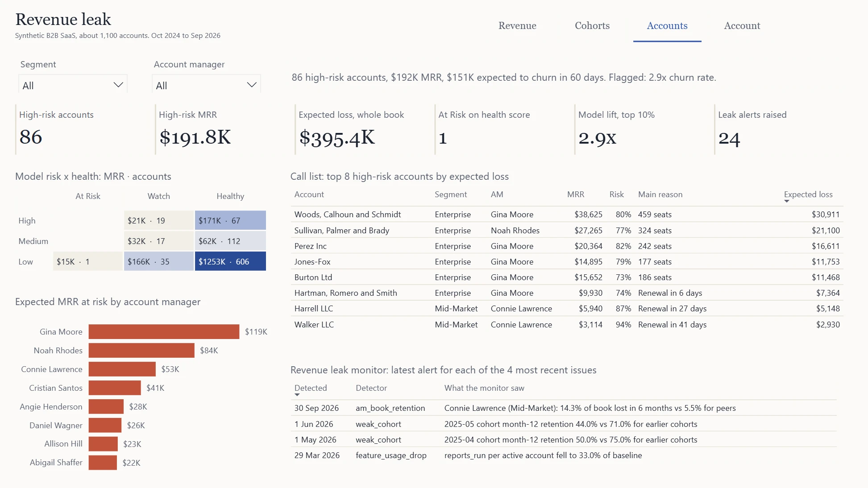Click Gina Moore's bar in manager chart
This screenshot has width=868, height=488.
[164, 331]
